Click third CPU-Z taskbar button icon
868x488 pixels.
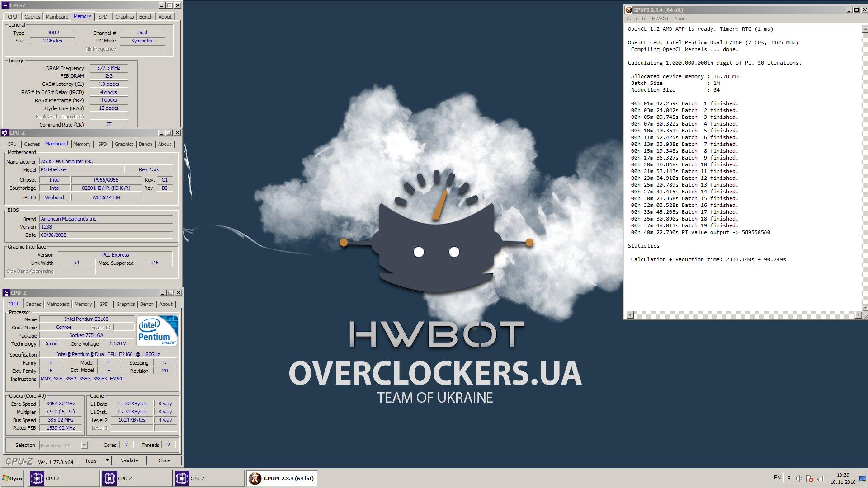click(181, 478)
